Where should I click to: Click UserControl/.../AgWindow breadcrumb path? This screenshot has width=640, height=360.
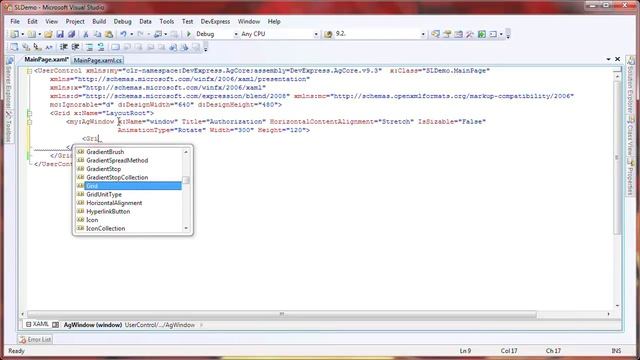point(160,325)
